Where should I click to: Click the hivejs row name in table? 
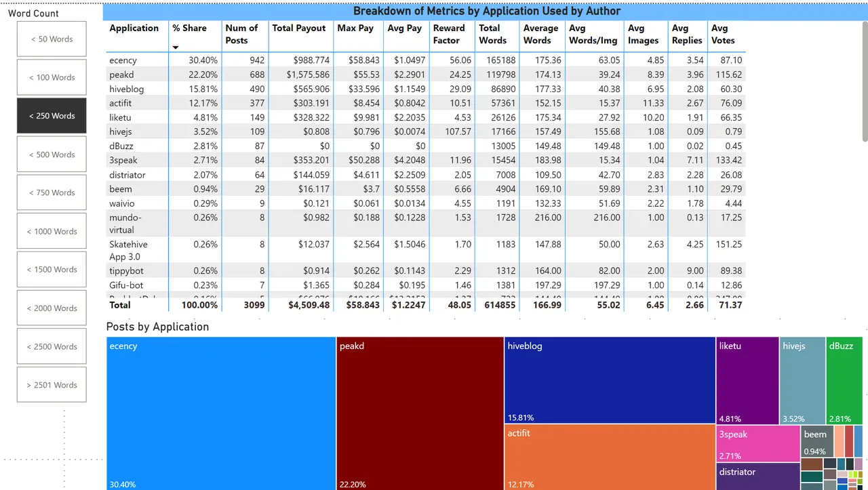tap(121, 131)
